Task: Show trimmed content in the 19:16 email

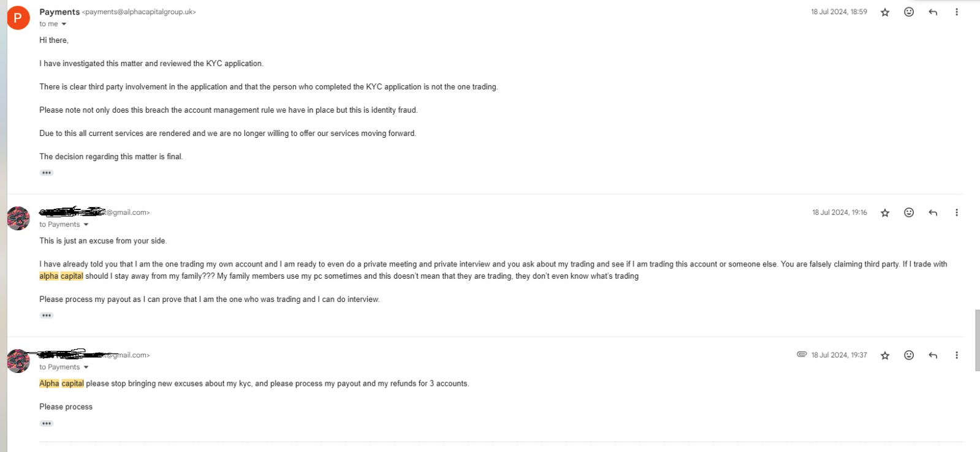Action: click(47, 315)
